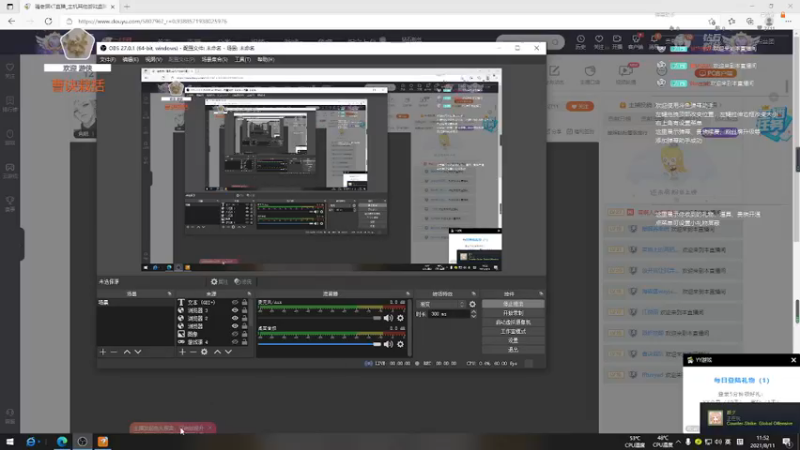
Task: Open the 滤镜 filters button above docks
Action: coord(243,282)
